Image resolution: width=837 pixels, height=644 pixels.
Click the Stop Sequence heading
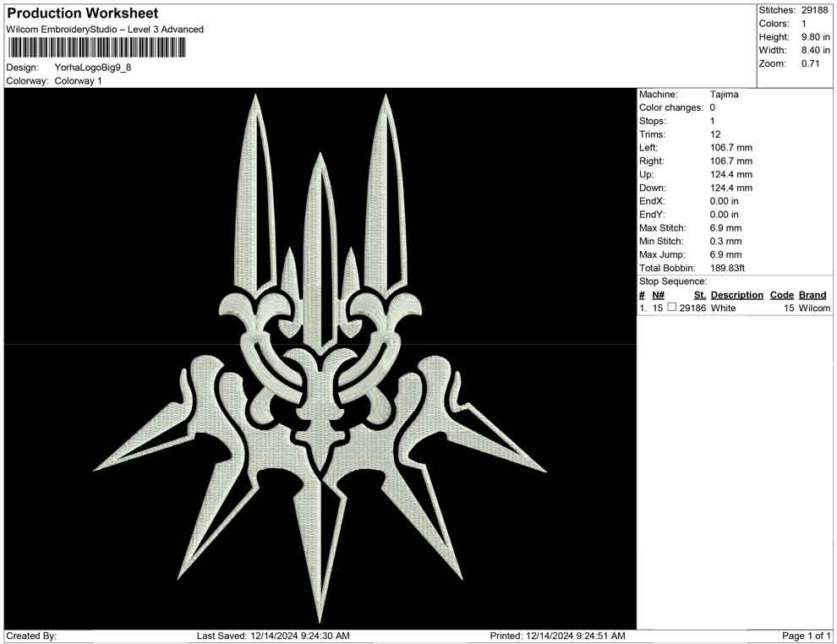[671, 281]
